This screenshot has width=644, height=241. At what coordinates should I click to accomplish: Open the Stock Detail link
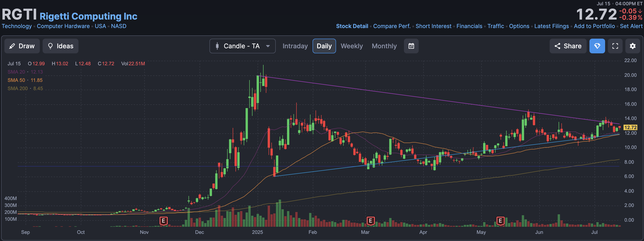[x=352, y=26]
